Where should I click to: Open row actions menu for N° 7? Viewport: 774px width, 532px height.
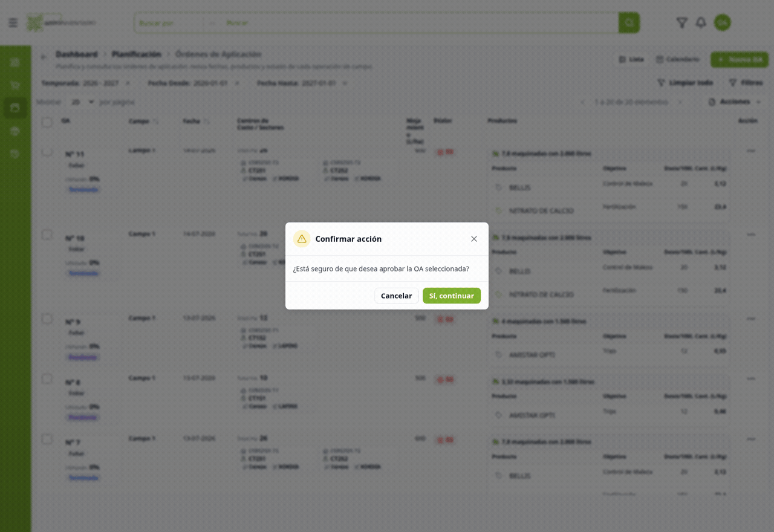click(752, 439)
